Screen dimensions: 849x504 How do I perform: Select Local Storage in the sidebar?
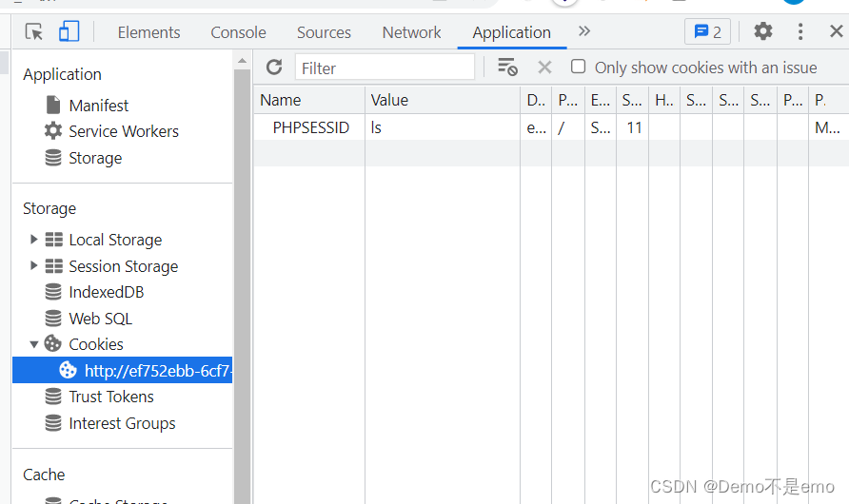[115, 240]
